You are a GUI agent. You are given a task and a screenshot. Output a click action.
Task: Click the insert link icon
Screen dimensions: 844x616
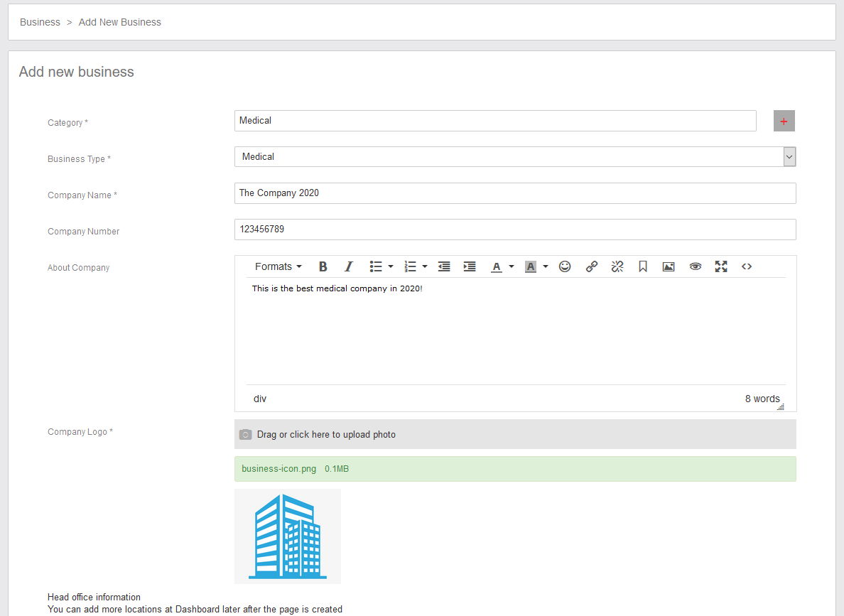pyautogui.click(x=591, y=266)
